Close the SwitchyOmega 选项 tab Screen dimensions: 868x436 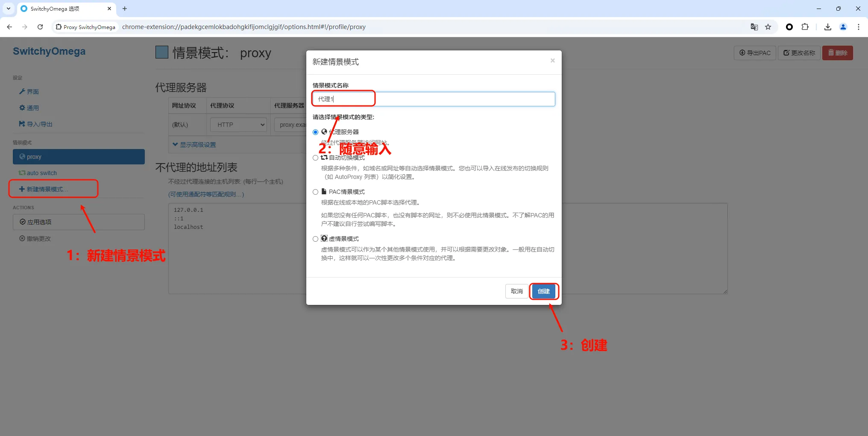pyautogui.click(x=109, y=9)
